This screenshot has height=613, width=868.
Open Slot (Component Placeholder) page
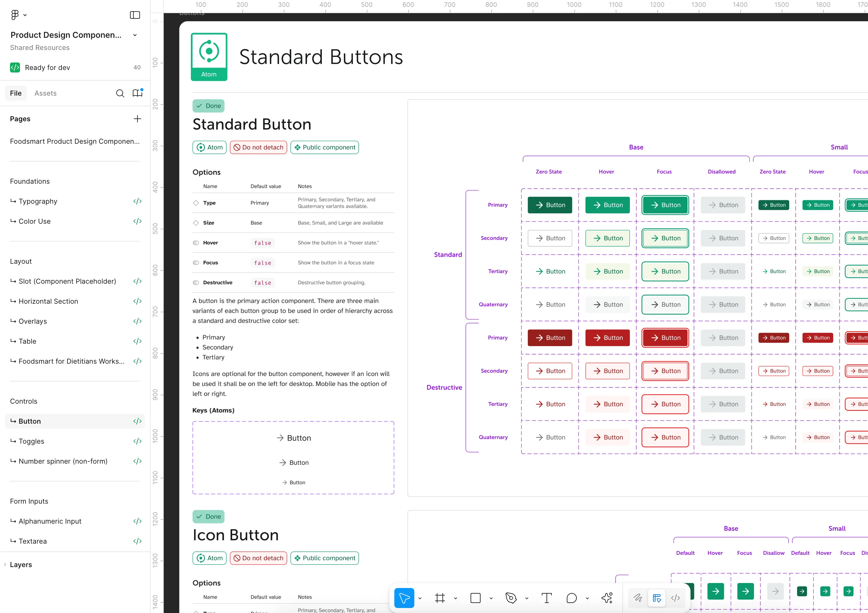click(75, 281)
